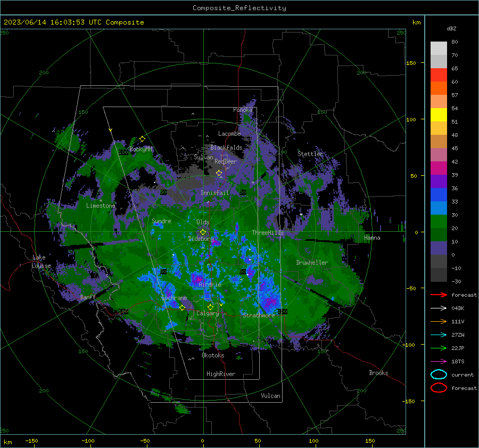Pick the light gray swatch next to 80 dBZ
Screen dimensions: 479x448
(439, 48)
